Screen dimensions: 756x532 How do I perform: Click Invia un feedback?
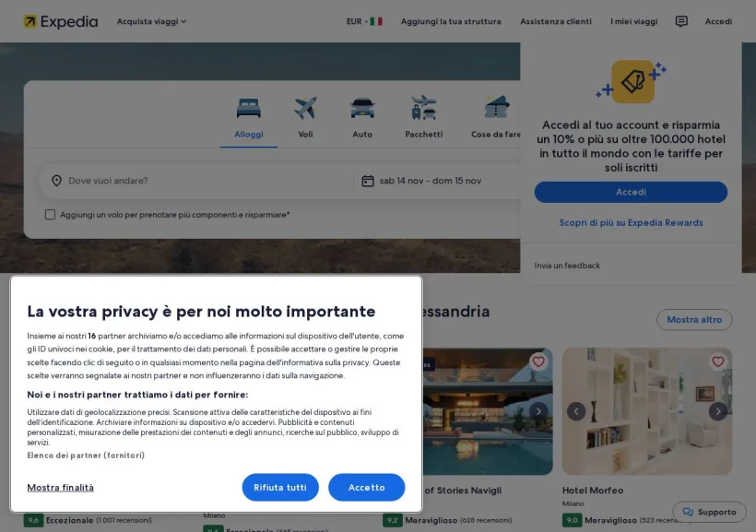pos(567,266)
